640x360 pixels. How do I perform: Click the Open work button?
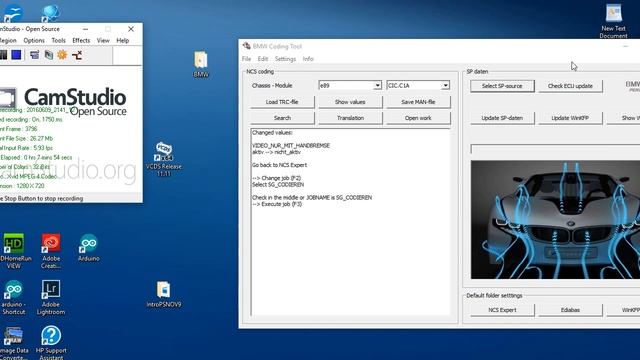coord(418,118)
